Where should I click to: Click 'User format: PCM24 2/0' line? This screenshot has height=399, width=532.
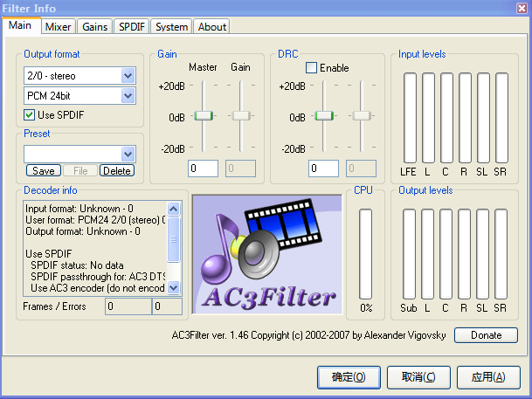point(95,220)
